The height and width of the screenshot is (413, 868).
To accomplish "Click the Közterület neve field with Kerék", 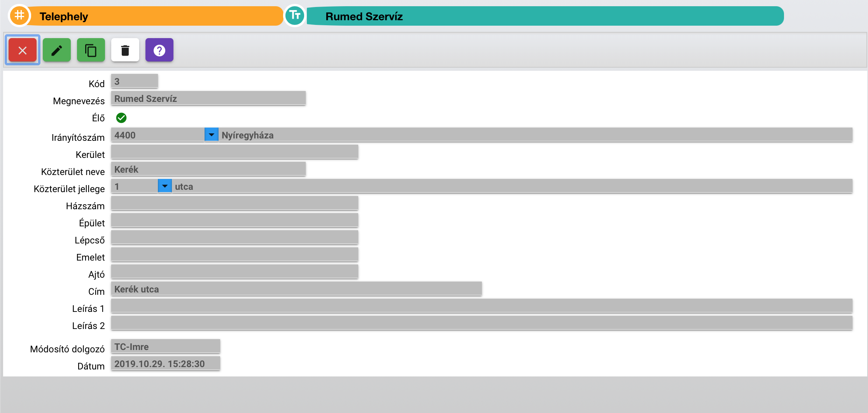I will [208, 169].
